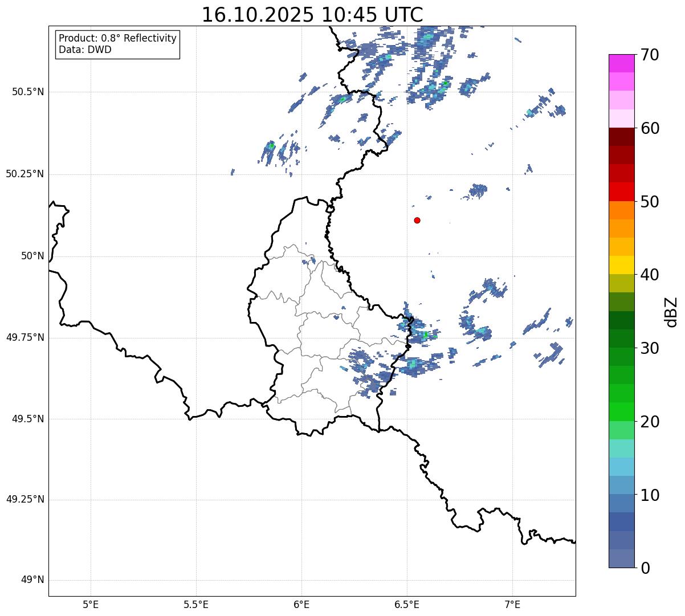The height and width of the screenshot is (616, 685).
Task: Click the colorbar tick value 40
Action: click(650, 275)
